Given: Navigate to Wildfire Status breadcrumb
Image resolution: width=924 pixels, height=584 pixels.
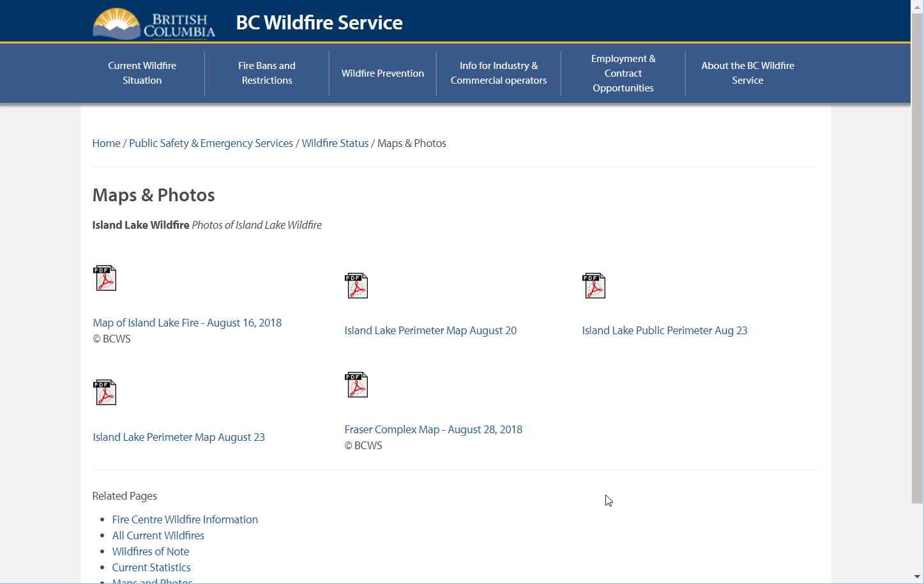Looking at the screenshot, I should tap(335, 143).
